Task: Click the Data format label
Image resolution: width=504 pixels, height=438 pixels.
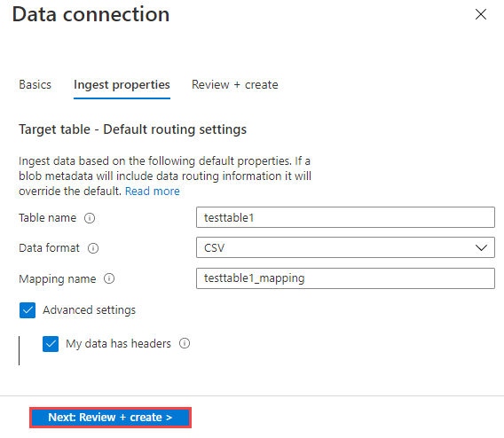Action: point(49,248)
